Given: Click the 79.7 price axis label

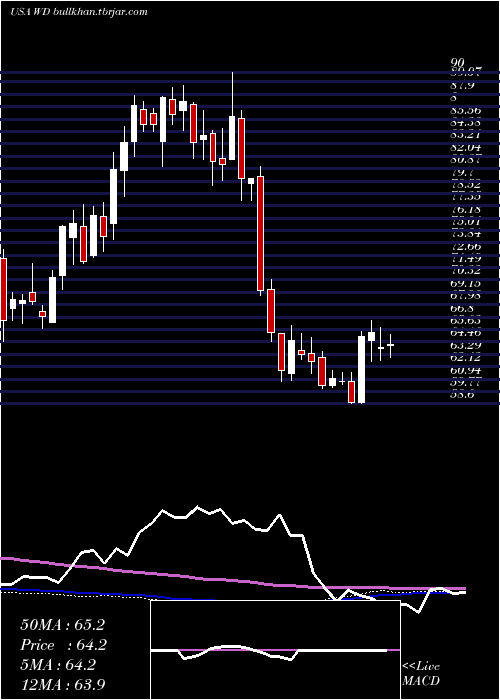Looking at the screenshot, I should point(462,172).
